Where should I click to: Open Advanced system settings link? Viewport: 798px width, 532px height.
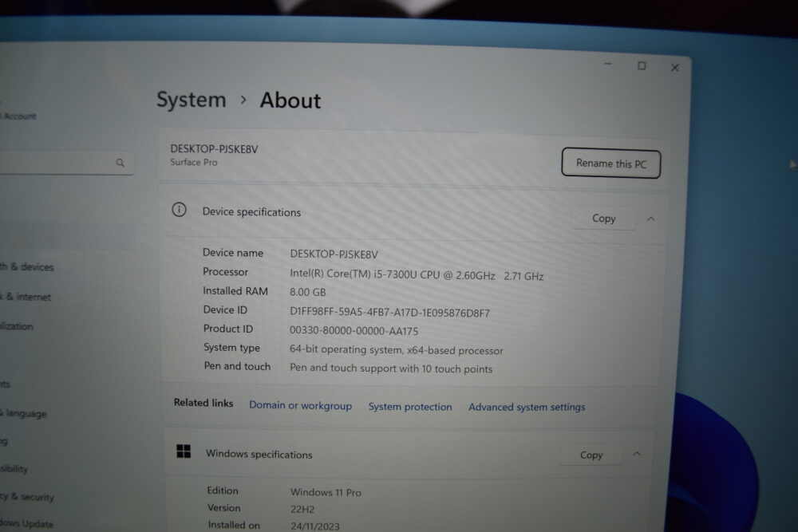(527, 407)
